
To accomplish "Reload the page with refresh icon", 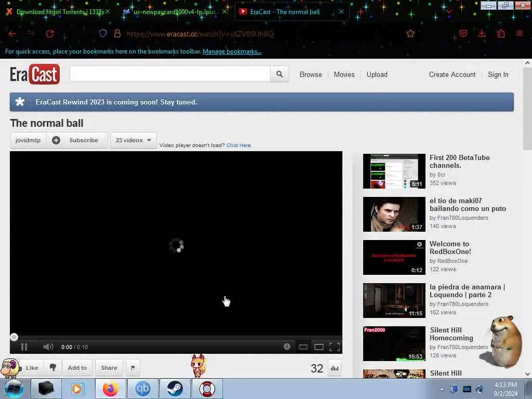I will [50, 34].
